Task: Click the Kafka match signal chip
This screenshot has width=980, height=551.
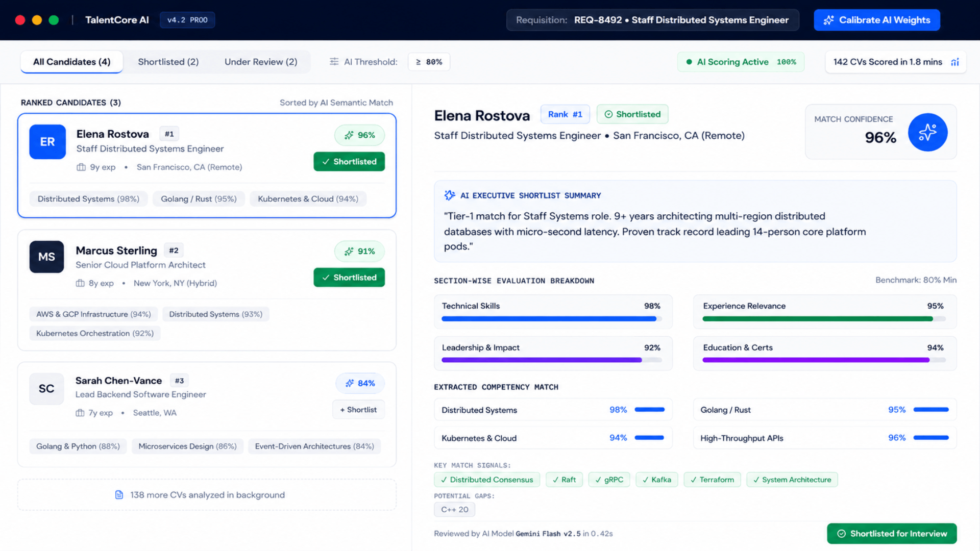Action: tap(657, 480)
